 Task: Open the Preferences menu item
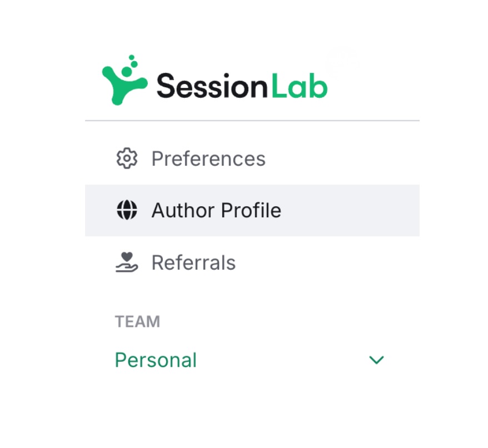click(x=208, y=158)
